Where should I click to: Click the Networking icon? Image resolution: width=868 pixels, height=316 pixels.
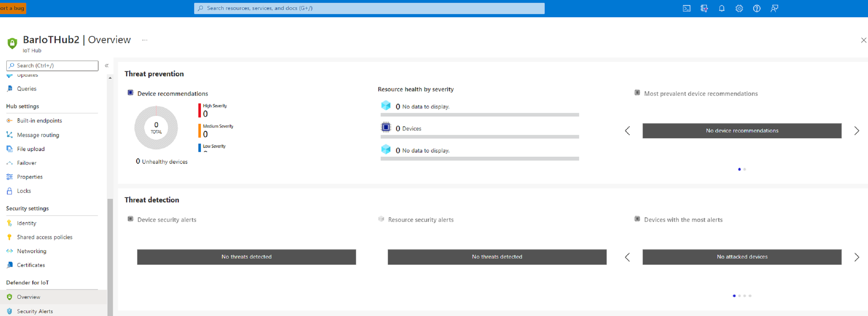(x=10, y=251)
